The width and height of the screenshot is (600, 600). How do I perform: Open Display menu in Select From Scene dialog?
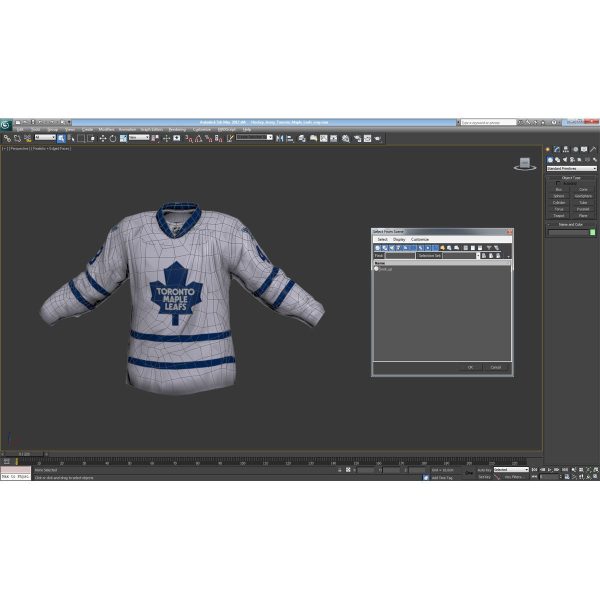[399, 239]
